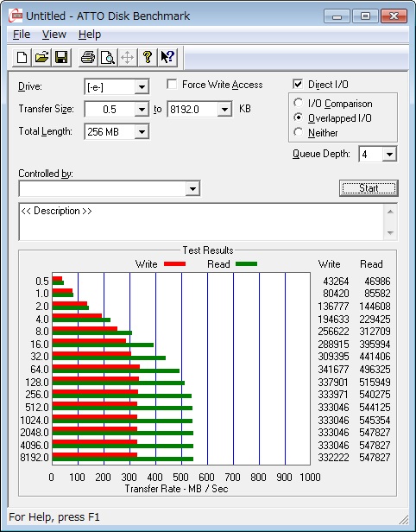The height and width of the screenshot is (532, 416).
Task: Open Print Preview magnifier icon
Action: (x=108, y=57)
